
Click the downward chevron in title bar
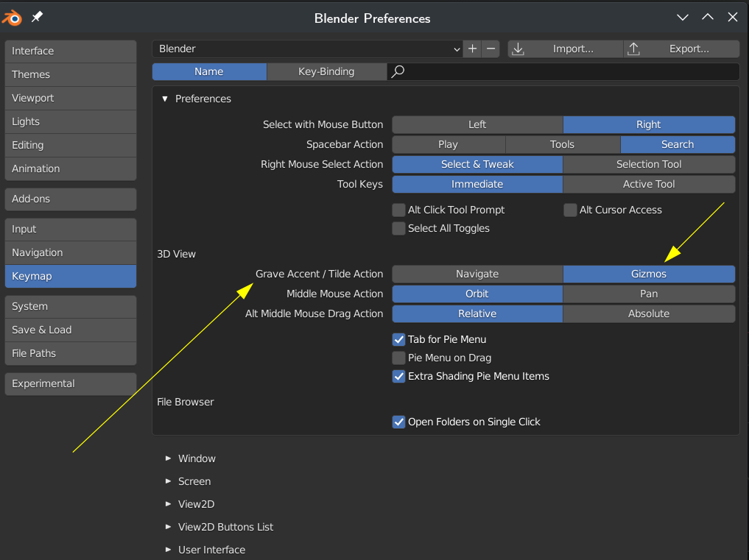click(683, 18)
